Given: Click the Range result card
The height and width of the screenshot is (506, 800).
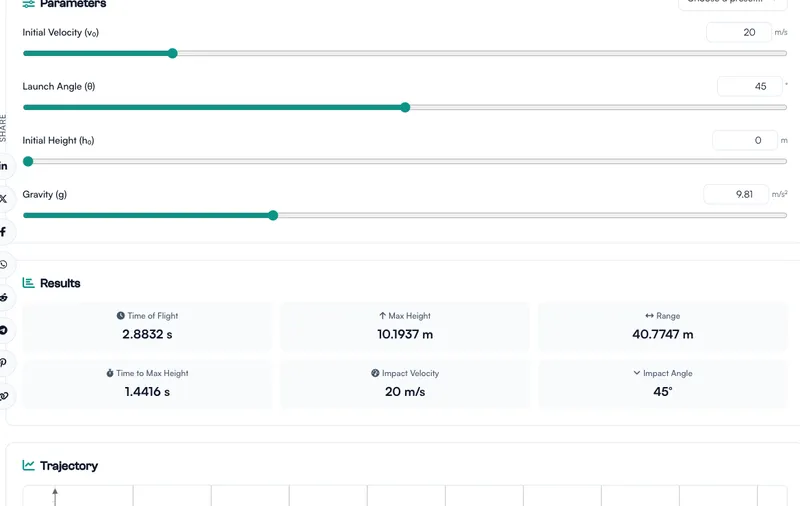Looking at the screenshot, I should tap(662, 326).
